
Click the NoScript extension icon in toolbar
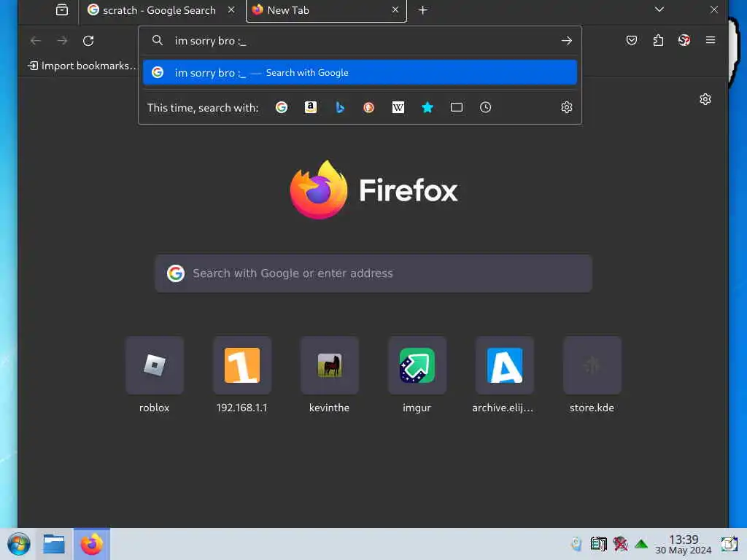[684, 41]
